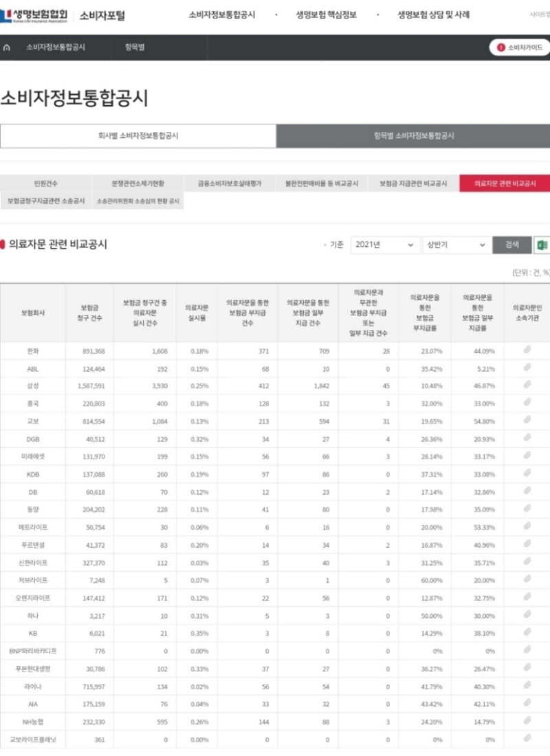Open attachment icon for DGB row
Screen dimensions: 550x756
coord(527,438)
